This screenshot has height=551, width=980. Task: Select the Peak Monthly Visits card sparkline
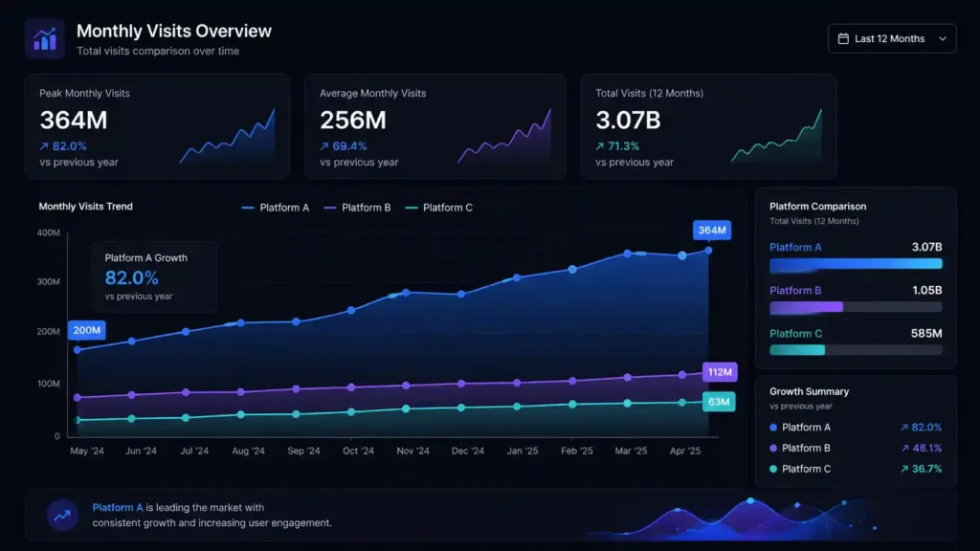coord(228,136)
